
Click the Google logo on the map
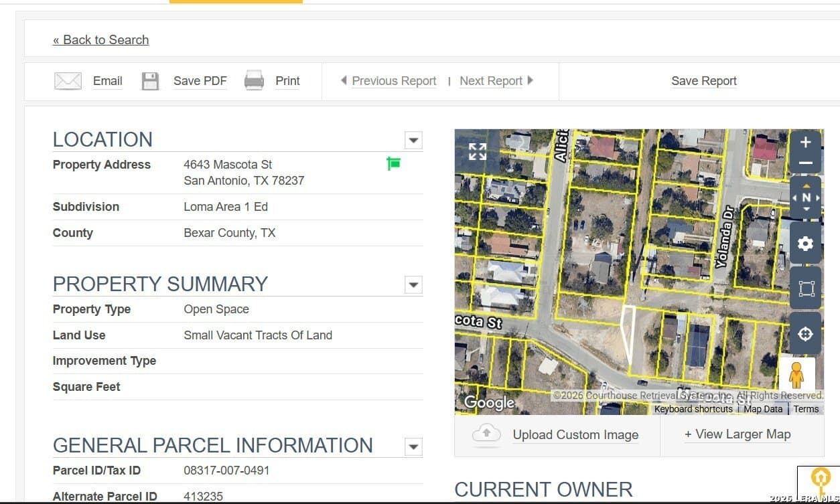[488, 402]
